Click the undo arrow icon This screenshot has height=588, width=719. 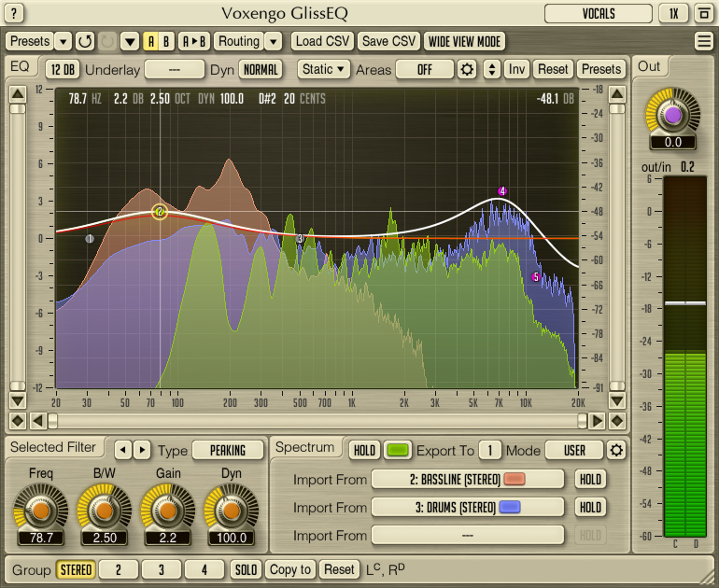tap(85, 42)
